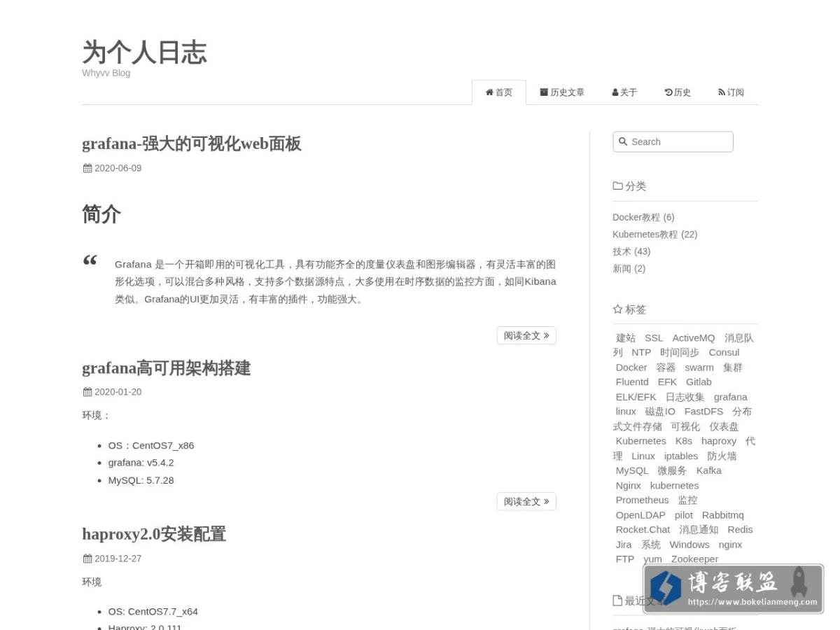
Task: Open the 历史 history tab
Action: tap(678, 92)
